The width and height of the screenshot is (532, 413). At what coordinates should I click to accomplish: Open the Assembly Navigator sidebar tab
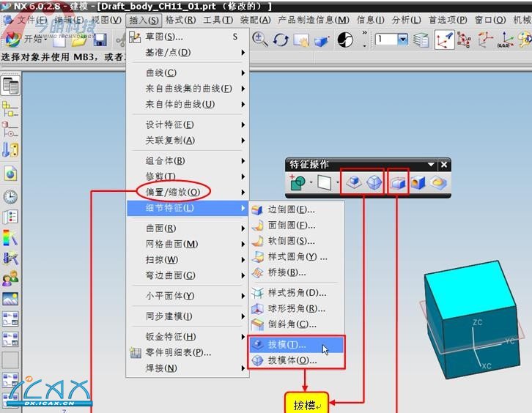(x=10, y=109)
